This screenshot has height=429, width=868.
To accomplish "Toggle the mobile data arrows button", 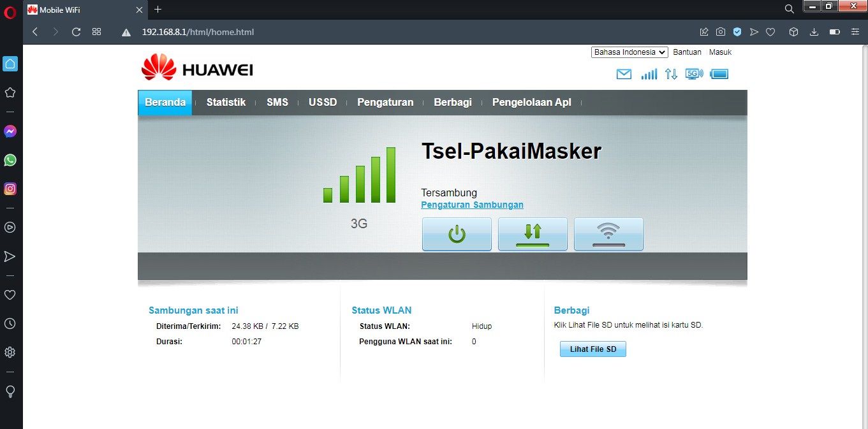I will [x=533, y=234].
